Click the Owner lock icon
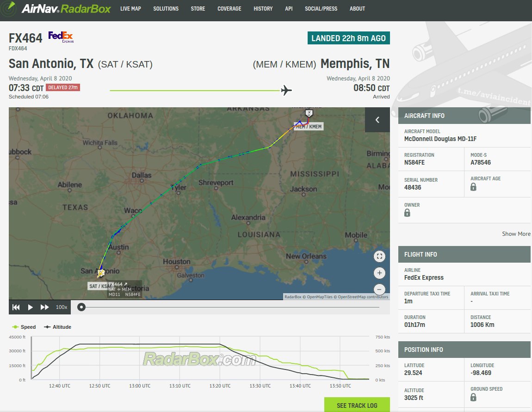532x412 pixels. (407, 213)
